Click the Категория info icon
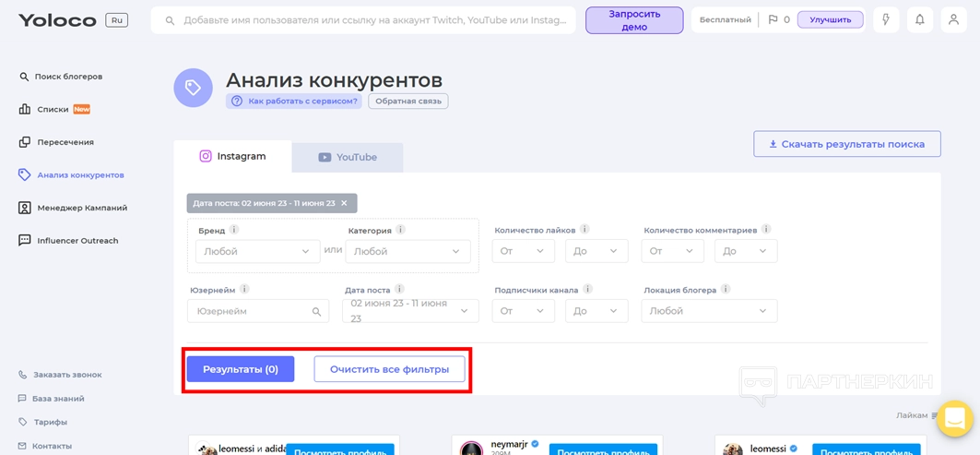 tap(400, 230)
